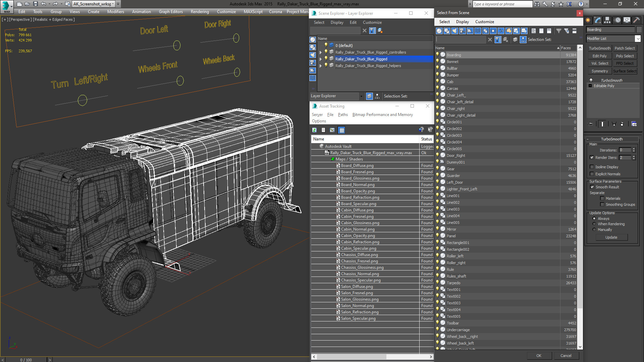
Task: Click Save File icon in top toolbar
Action: [x=36, y=4]
